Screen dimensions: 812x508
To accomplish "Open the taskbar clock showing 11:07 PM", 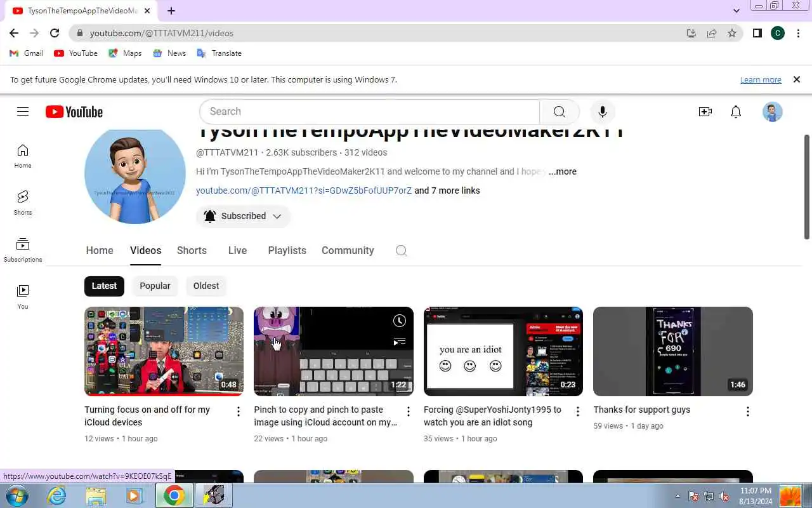I will (x=756, y=496).
